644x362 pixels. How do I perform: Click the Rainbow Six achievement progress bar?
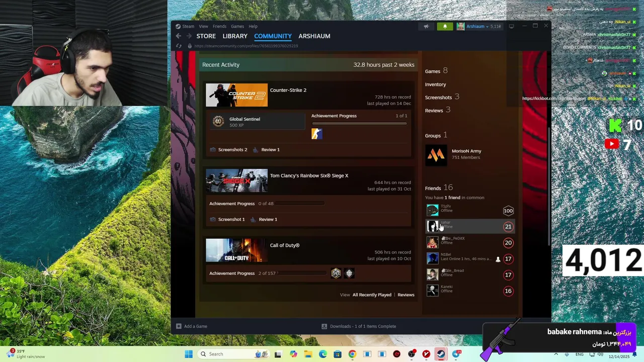tap(300, 204)
